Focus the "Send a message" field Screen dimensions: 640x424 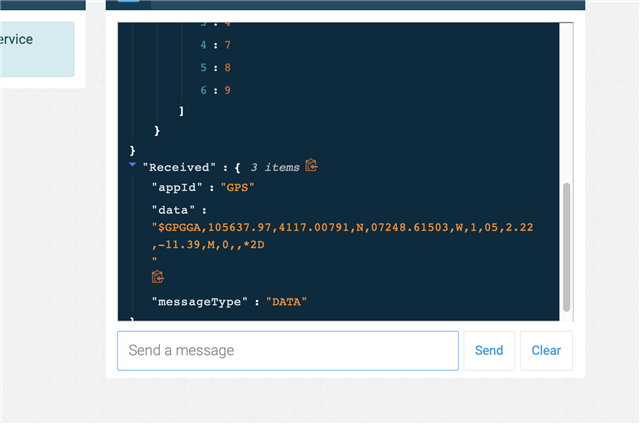pyautogui.click(x=288, y=351)
